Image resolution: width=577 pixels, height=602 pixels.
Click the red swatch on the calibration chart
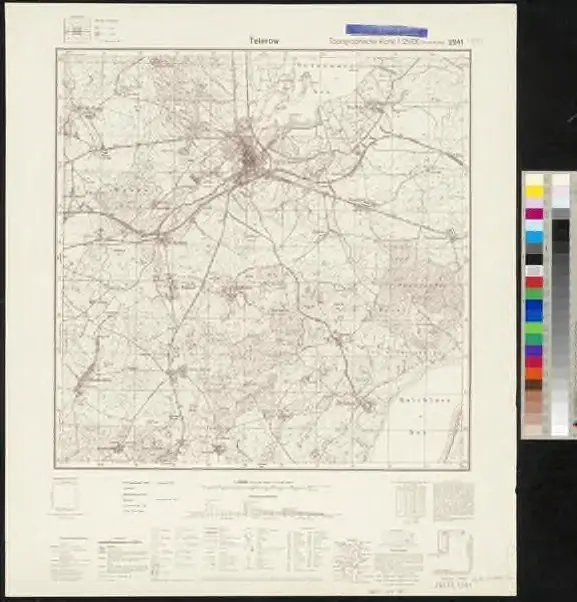(534, 283)
